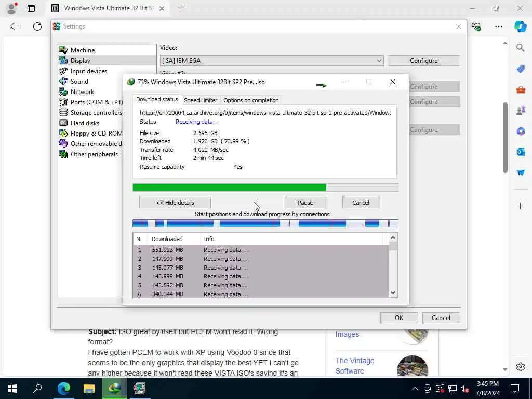Open Other removable devices icon

pos(63,143)
